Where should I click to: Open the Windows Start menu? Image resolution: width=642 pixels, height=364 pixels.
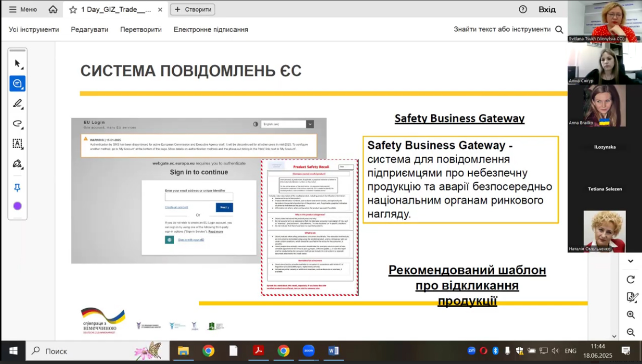click(x=13, y=351)
